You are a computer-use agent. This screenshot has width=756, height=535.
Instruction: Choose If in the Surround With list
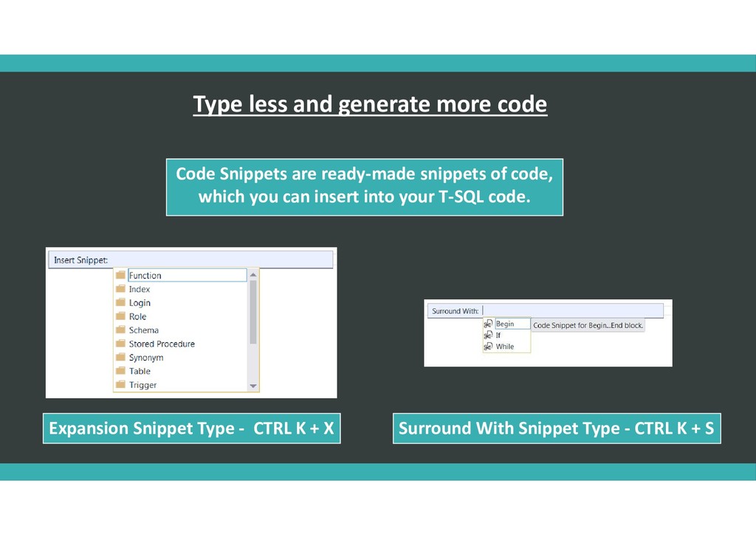click(498, 335)
